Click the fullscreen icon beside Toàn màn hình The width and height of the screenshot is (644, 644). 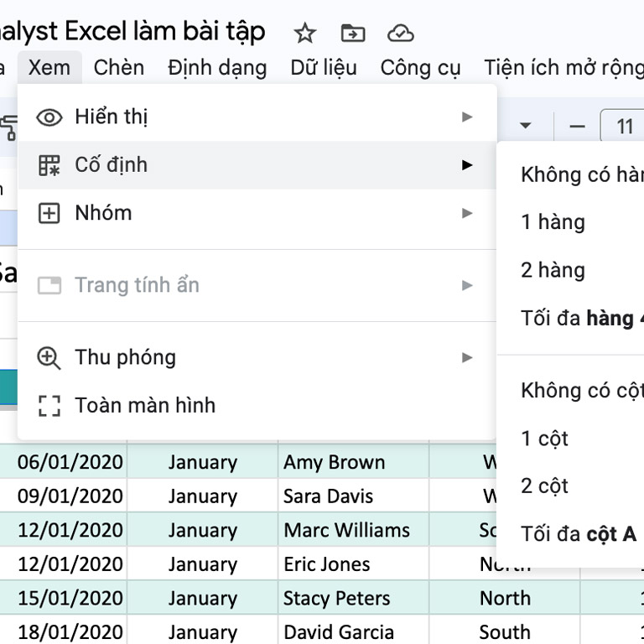[x=49, y=406]
